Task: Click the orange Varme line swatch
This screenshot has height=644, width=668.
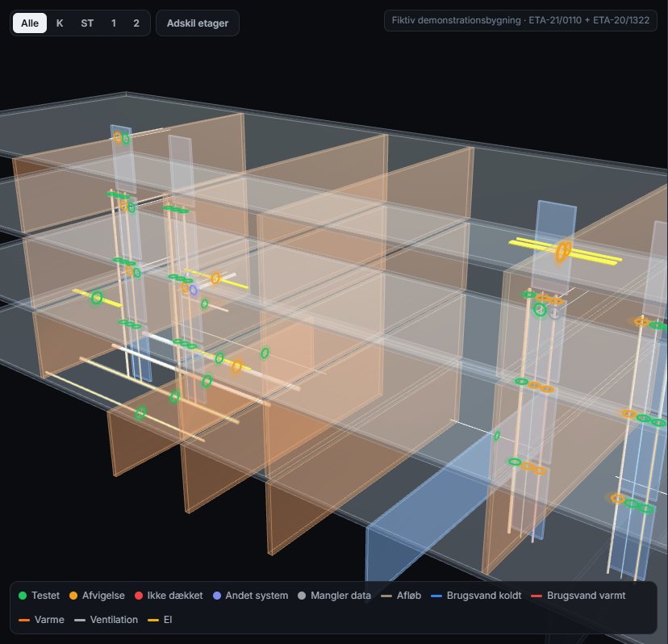Action: click(x=24, y=620)
